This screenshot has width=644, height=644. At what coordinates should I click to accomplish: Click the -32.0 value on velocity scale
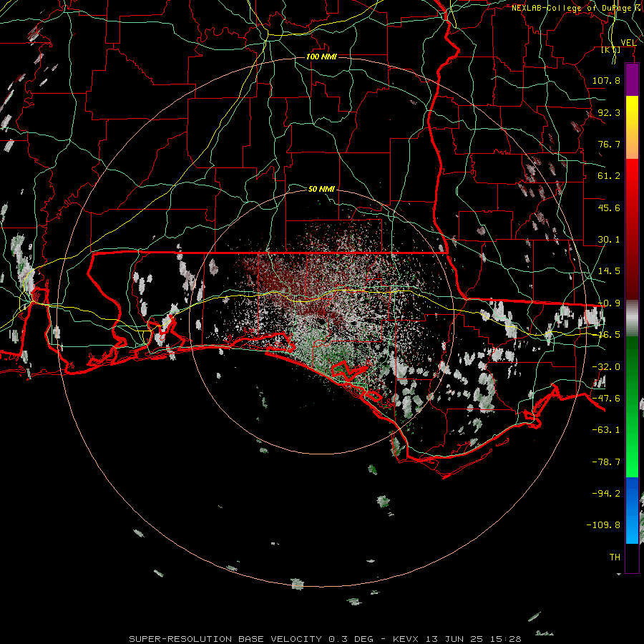(x=606, y=367)
